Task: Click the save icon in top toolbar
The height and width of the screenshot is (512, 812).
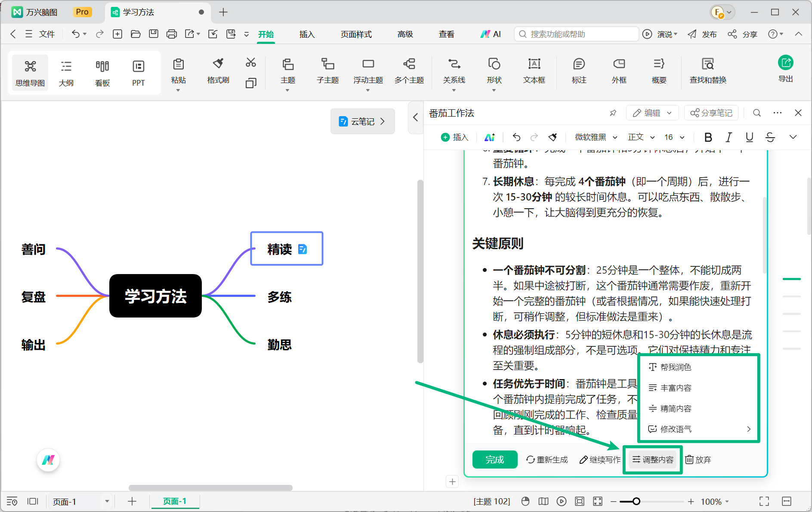Action: (154, 34)
